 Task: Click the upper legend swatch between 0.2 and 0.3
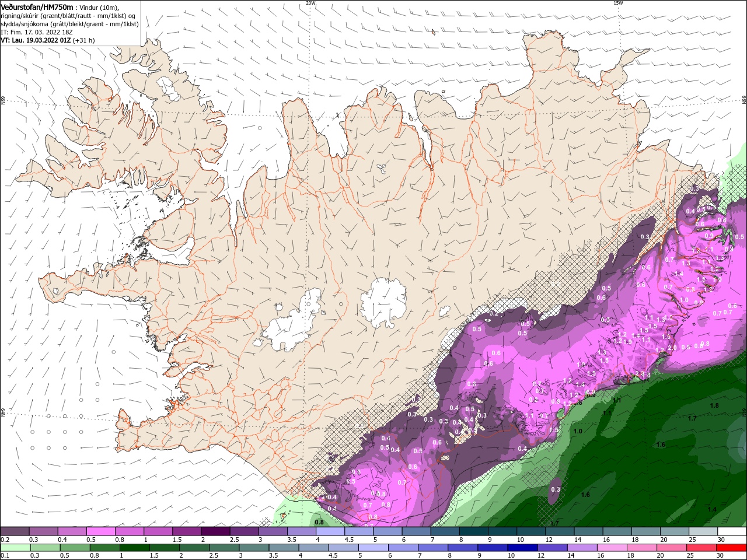click(15, 531)
